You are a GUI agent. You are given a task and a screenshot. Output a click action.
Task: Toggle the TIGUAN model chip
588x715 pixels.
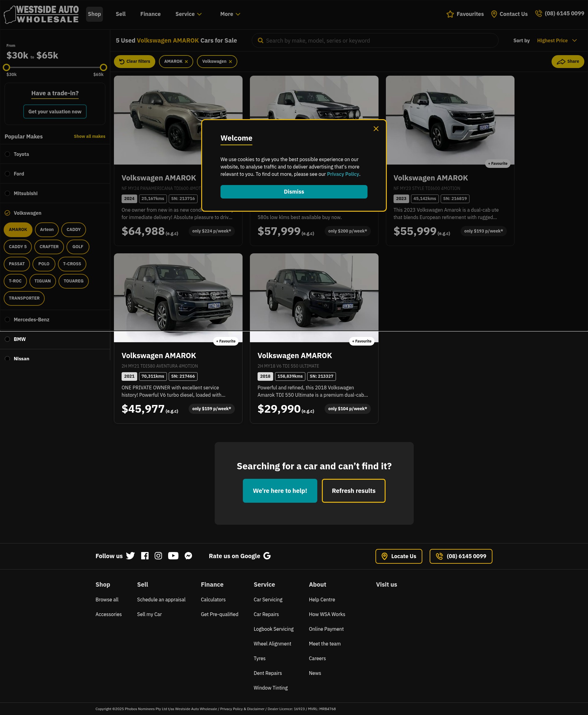(x=43, y=281)
